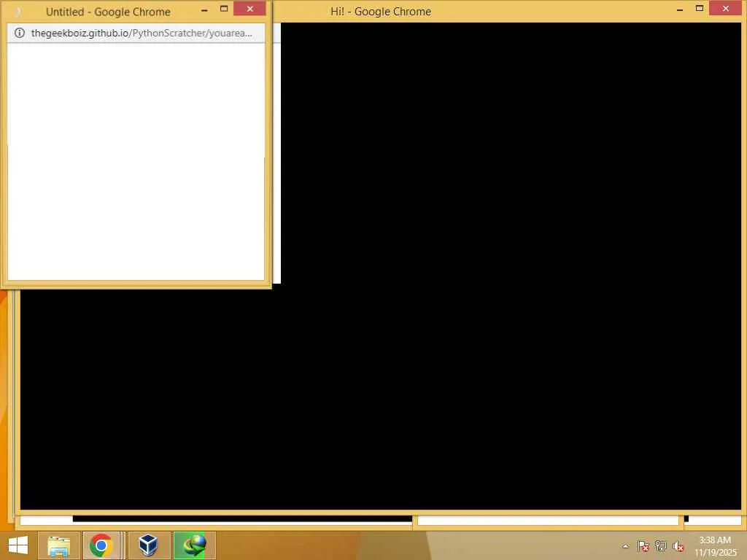The height and width of the screenshot is (560, 747).
Task: Minimize the Untitled Chrome window
Action: tap(204, 9)
